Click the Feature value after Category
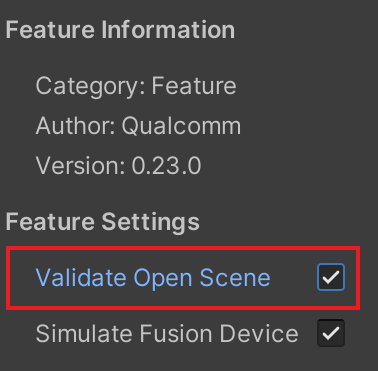 click(194, 86)
